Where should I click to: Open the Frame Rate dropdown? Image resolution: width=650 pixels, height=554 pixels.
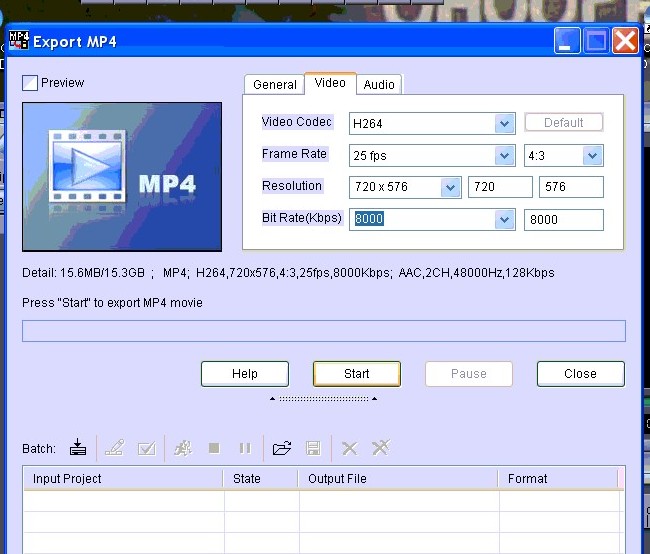click(504, 156)
